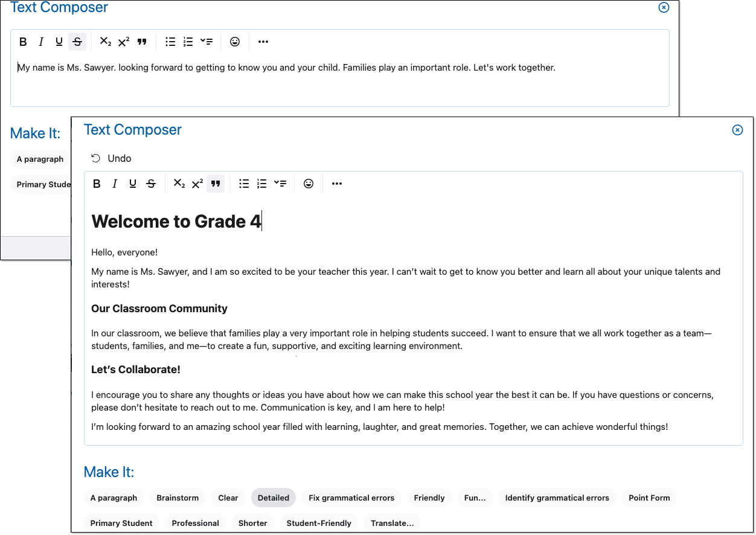The width and height of the screenshot is (756, 535).
Task: Close the front Text Composer dialog
Action: [x=737, y=130]
